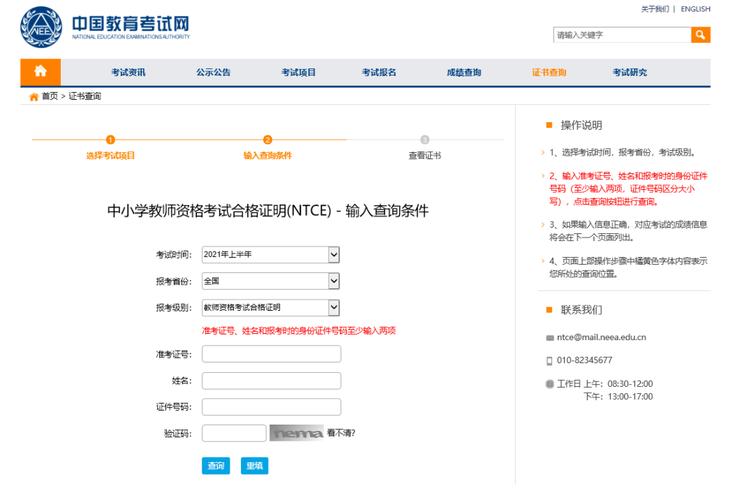
Task: Click the orange home icon in navigation bar
Action: 40,72
